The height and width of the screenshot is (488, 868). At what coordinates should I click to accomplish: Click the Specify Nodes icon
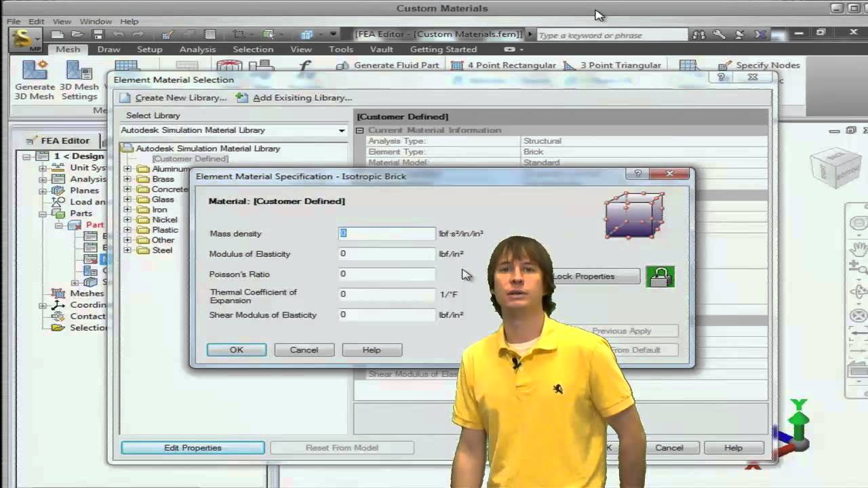[726, 65]
